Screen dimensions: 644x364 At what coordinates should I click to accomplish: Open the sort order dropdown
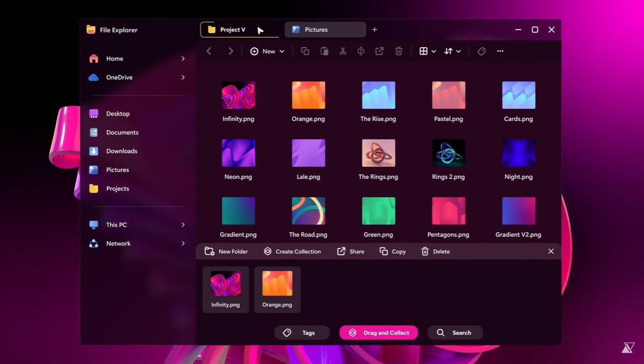pyautogui.click(x=452, y=51)
